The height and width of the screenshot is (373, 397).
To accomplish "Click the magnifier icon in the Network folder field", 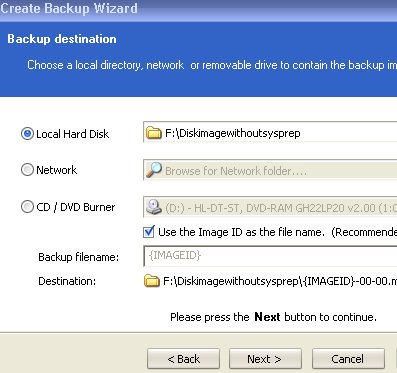I will pyautogui.click(x=154, y=170).
